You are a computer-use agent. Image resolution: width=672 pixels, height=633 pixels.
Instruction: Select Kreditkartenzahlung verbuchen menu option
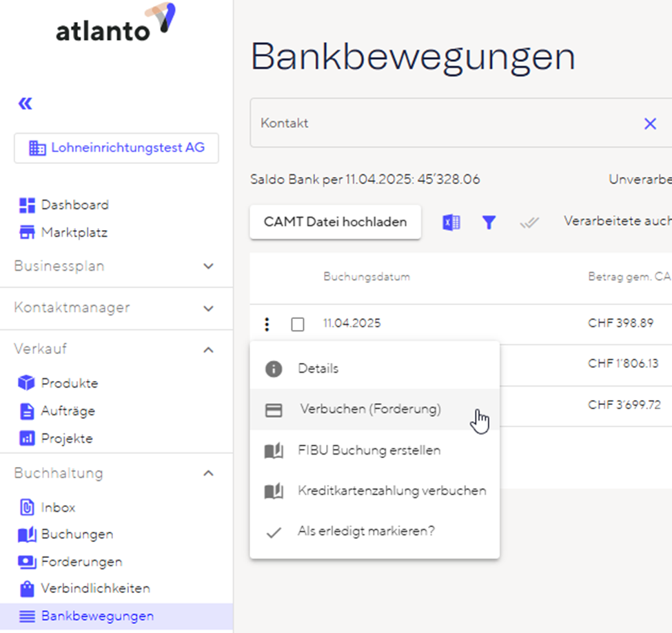(391, 491)
